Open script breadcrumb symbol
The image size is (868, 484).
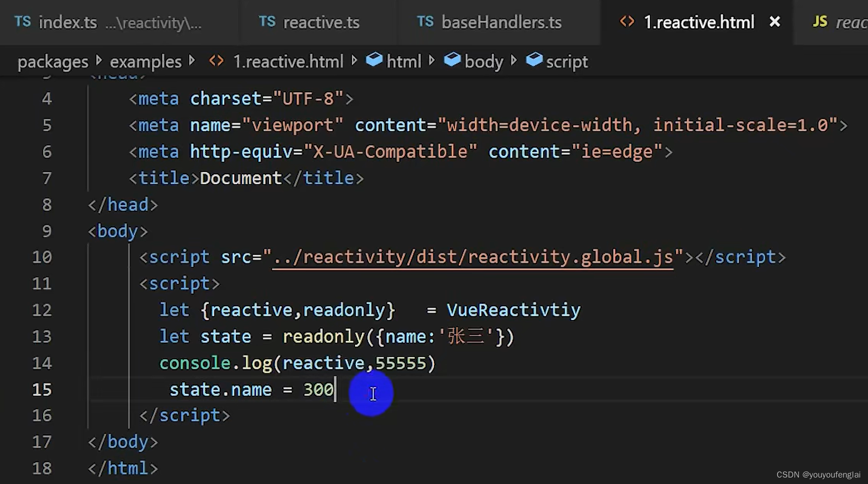567,62
